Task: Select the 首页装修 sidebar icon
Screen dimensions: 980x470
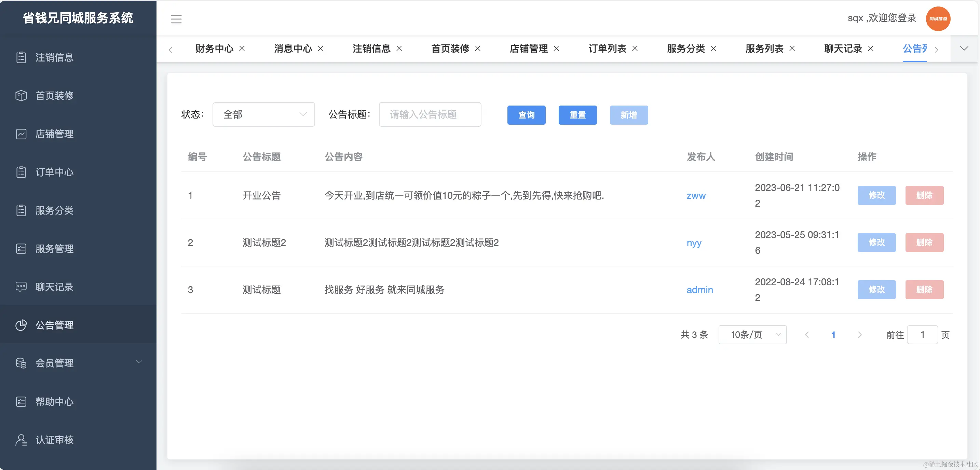Action: pyautogui.click(x=21, y=95)
